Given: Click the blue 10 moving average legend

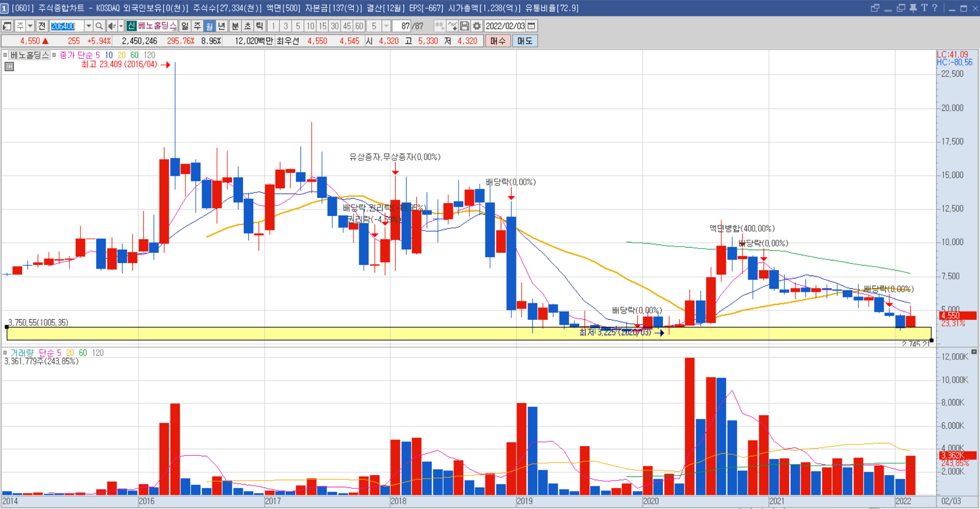Looking at the screenshot, I should tap(109, 55).
